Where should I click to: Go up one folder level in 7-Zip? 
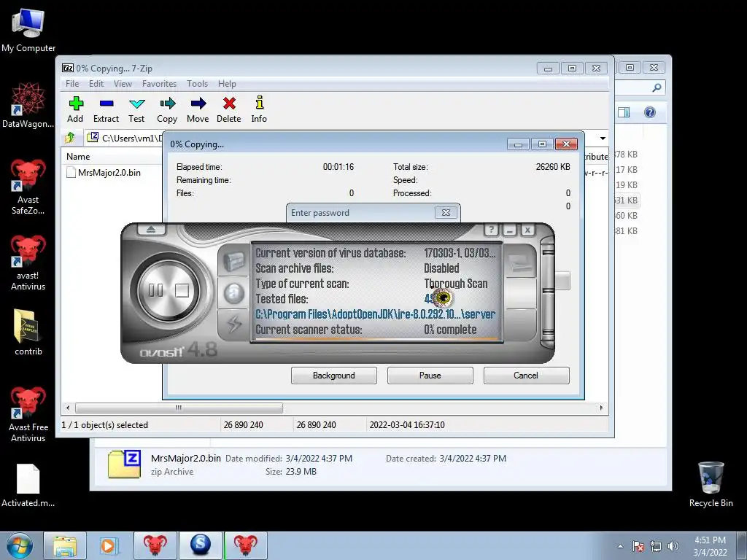(70, 138)
